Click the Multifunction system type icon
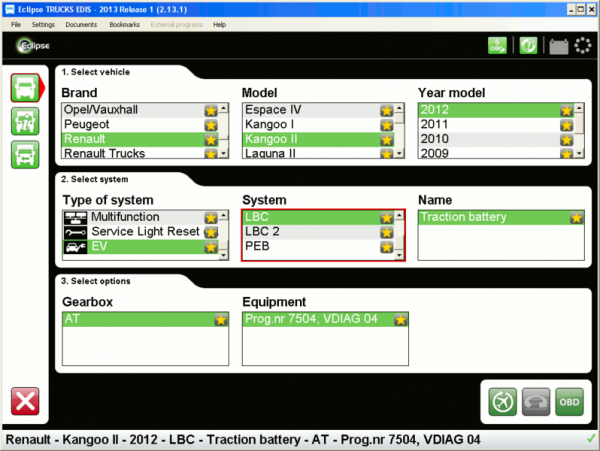 [x=75, y=217]
